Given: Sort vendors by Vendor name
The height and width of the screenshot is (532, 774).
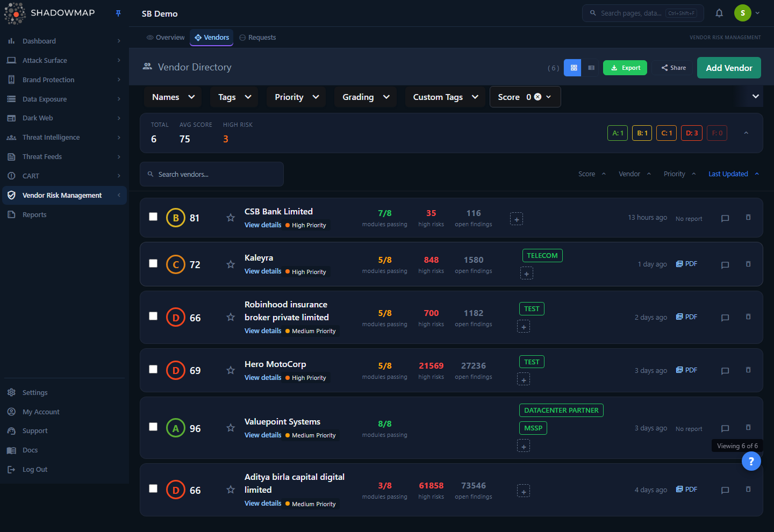Looking at the screenshot, I should click(x=635, y=174).
